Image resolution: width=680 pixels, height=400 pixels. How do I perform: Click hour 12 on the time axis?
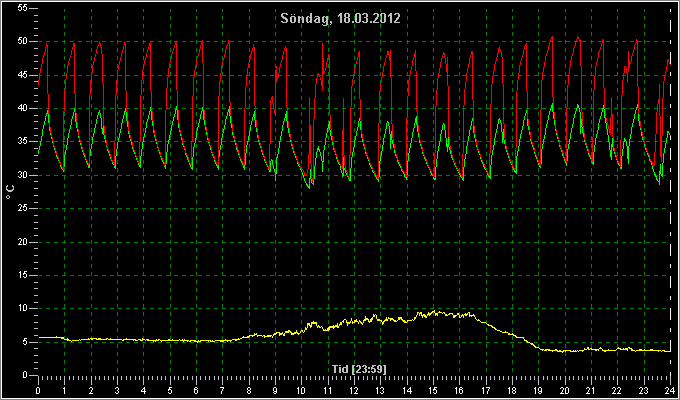[354, 391]
